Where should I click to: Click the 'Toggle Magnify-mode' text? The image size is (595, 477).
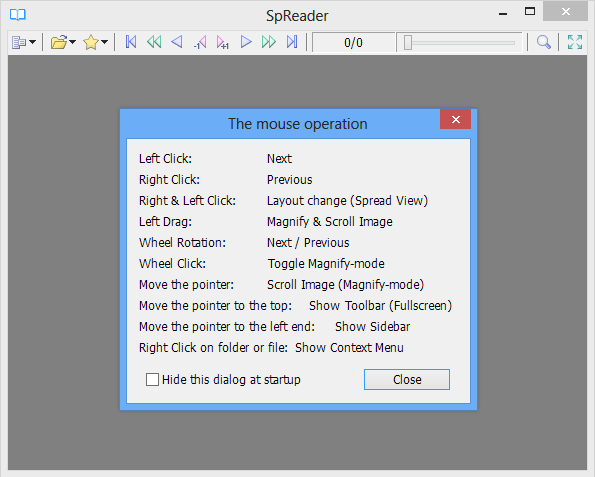(326, 264)
